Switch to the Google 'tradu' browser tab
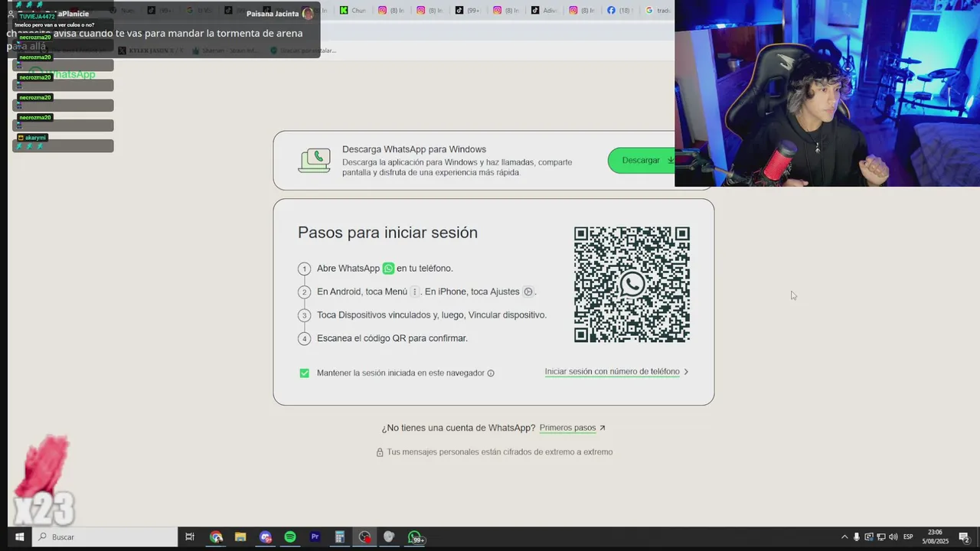Image resolution: width=980 pixels, height=551 pixels. pos(658,11)
